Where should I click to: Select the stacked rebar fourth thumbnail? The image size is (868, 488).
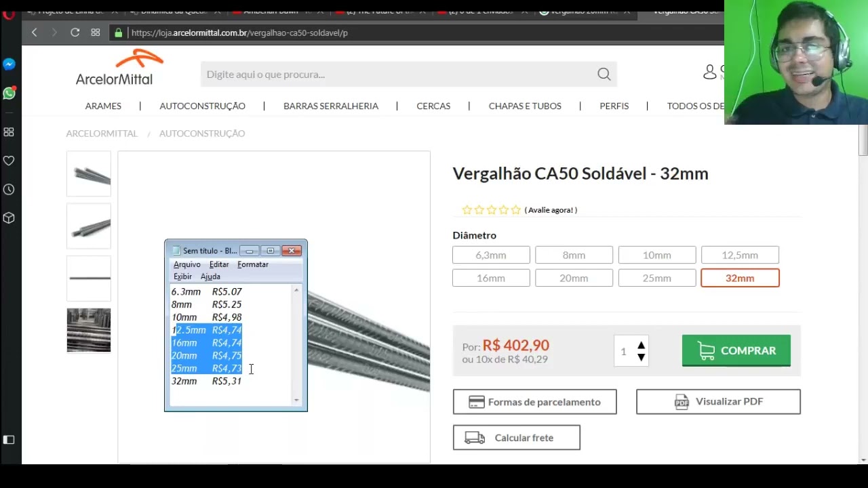point(89,331)
